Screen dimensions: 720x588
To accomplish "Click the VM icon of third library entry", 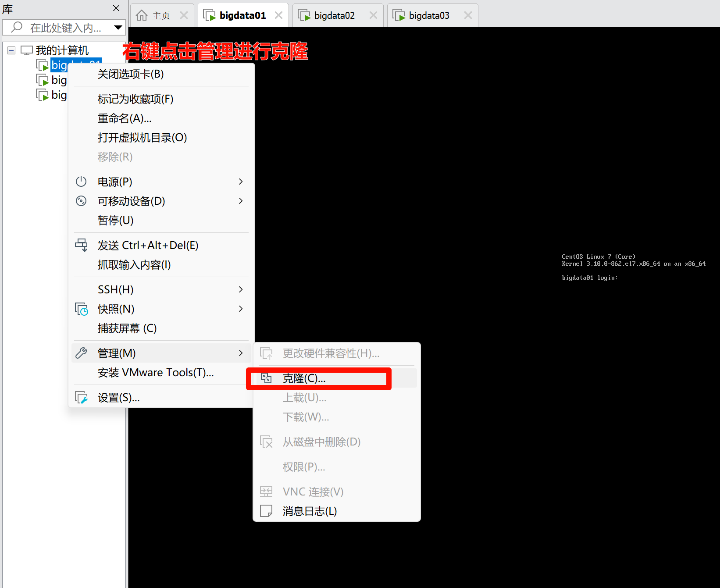I will point(42,95).
